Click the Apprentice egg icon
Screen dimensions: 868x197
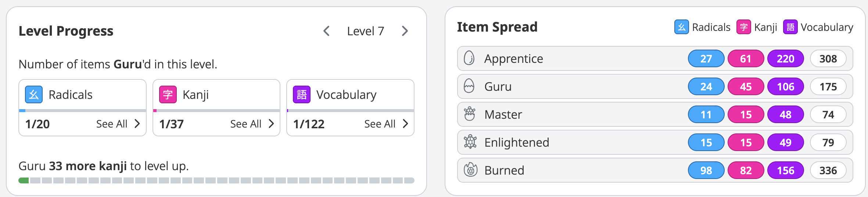469,58
